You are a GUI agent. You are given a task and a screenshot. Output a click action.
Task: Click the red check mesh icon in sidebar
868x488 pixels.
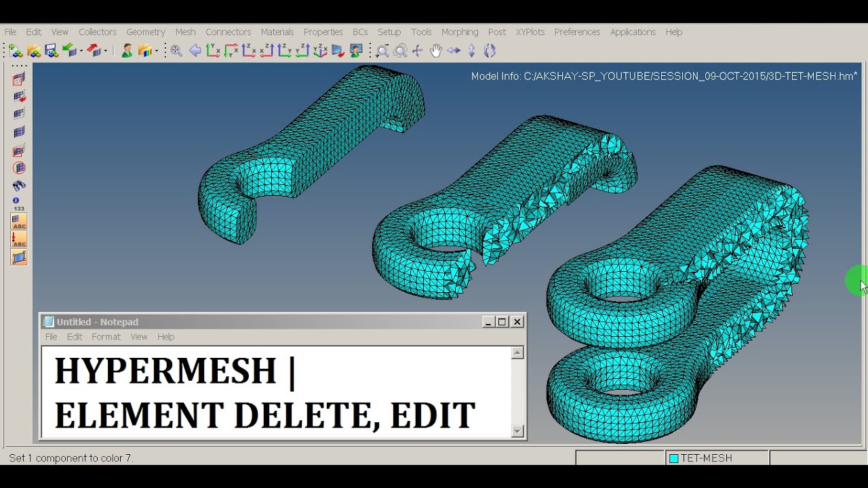(x=19, y=97)
